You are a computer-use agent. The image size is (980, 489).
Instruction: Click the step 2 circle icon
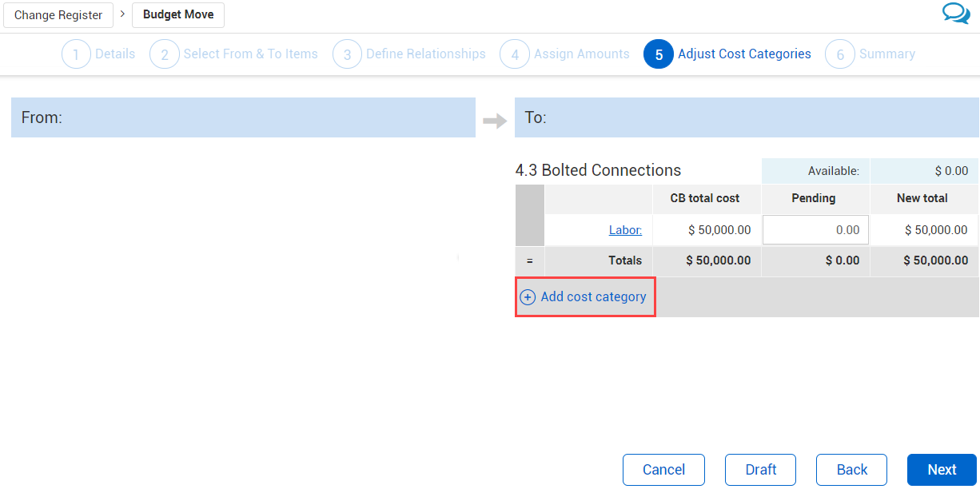[x=164, y=54]
